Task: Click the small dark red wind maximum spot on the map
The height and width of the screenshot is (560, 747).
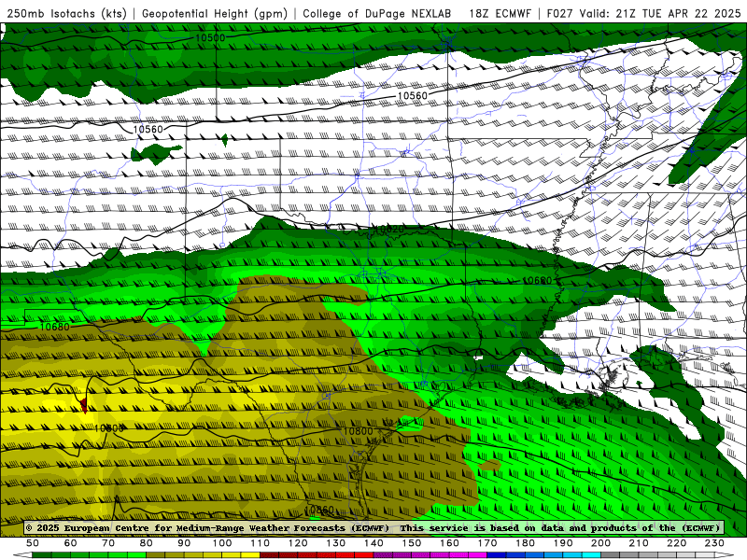Action: point(84,405)
